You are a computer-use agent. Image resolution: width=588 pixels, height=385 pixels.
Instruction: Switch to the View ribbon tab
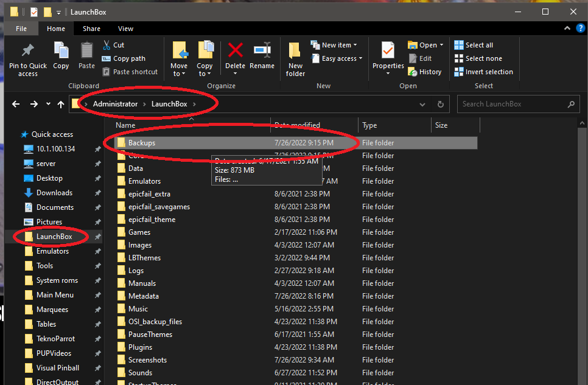tap(125, 29)
